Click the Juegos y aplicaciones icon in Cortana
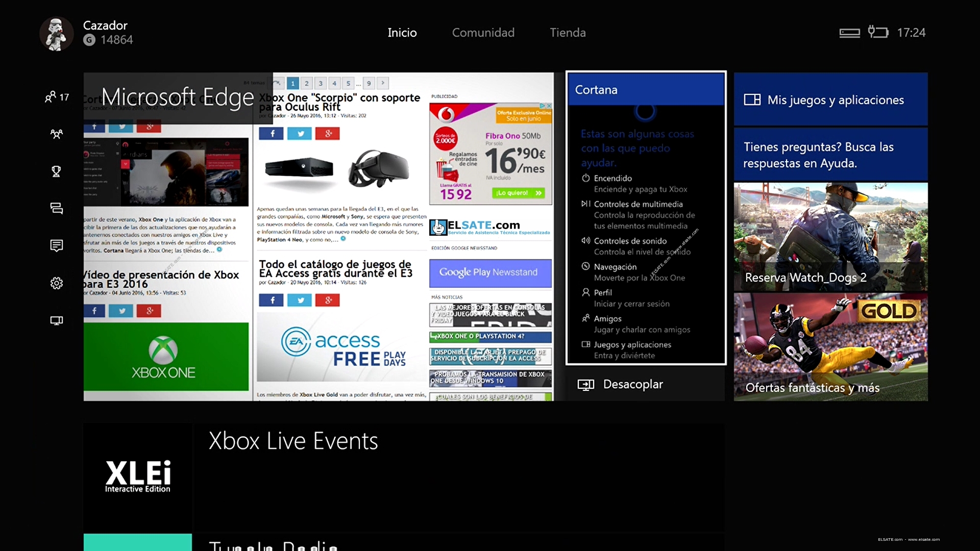This screenshot has width=980, height=551. (x=585, y=344)
